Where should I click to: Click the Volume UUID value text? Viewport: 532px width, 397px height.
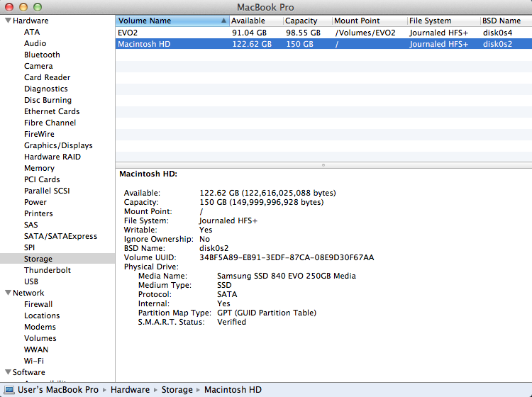click(x=287, y=257)
